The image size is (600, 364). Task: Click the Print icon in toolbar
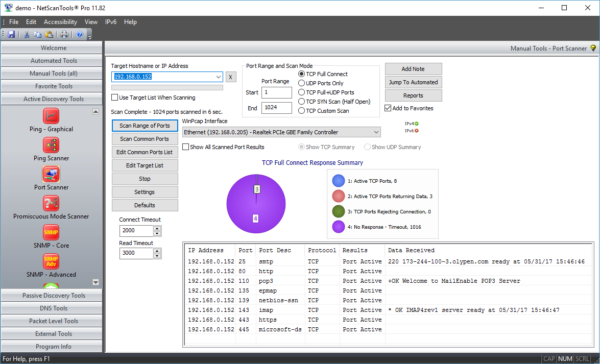tap(64, 35)
